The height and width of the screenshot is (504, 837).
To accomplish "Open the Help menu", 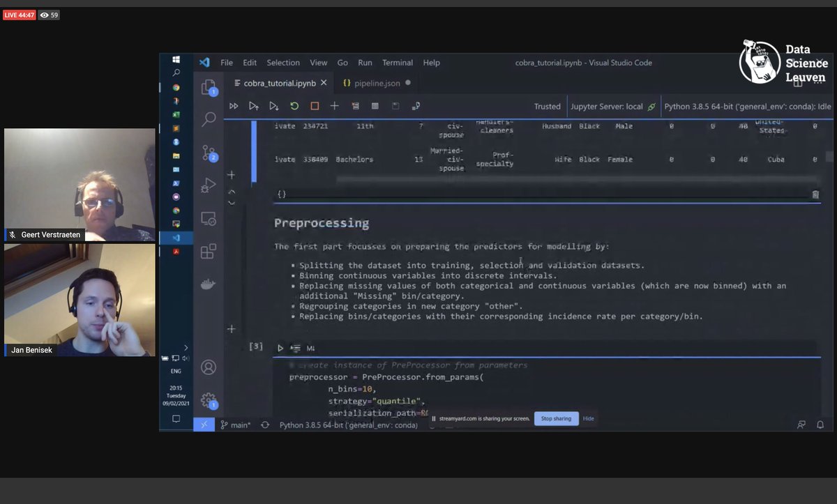I will [x=432, y=62].
